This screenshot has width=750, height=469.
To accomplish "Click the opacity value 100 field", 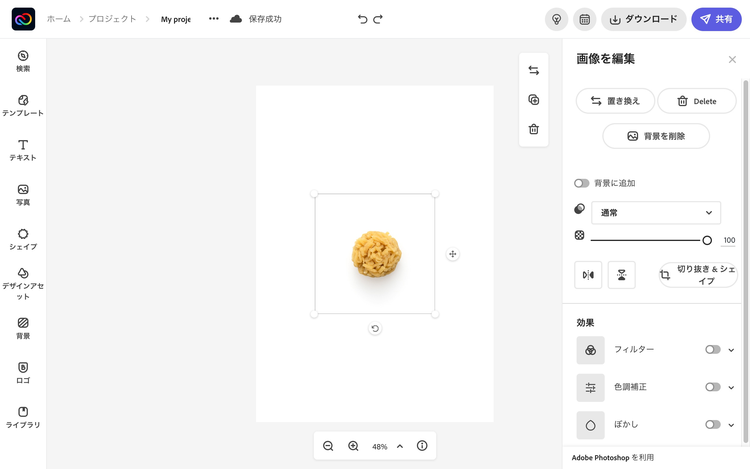I will [x=728, y=240].
